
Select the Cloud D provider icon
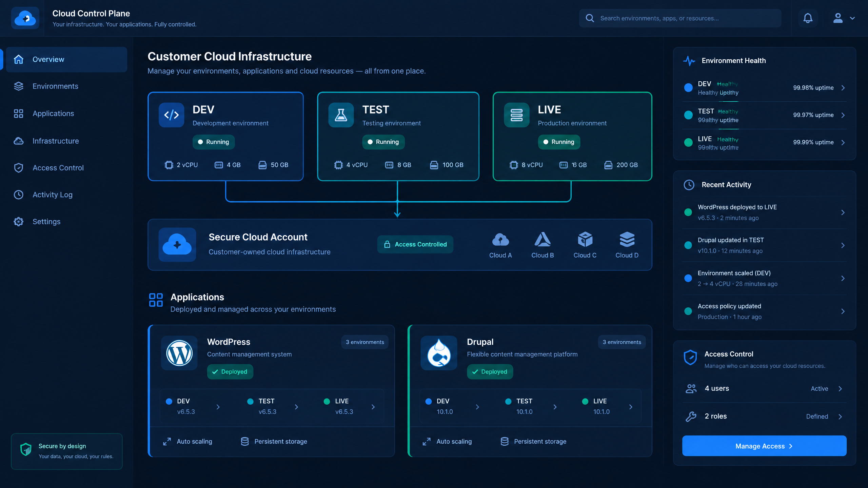tap(627, 240)
